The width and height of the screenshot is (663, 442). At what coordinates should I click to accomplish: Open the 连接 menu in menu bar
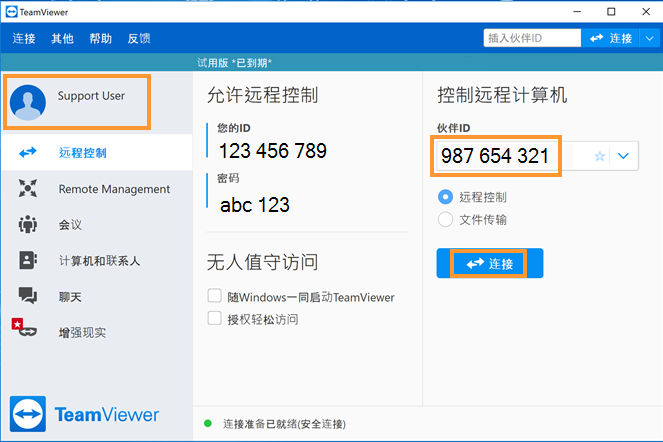[24, 38]
